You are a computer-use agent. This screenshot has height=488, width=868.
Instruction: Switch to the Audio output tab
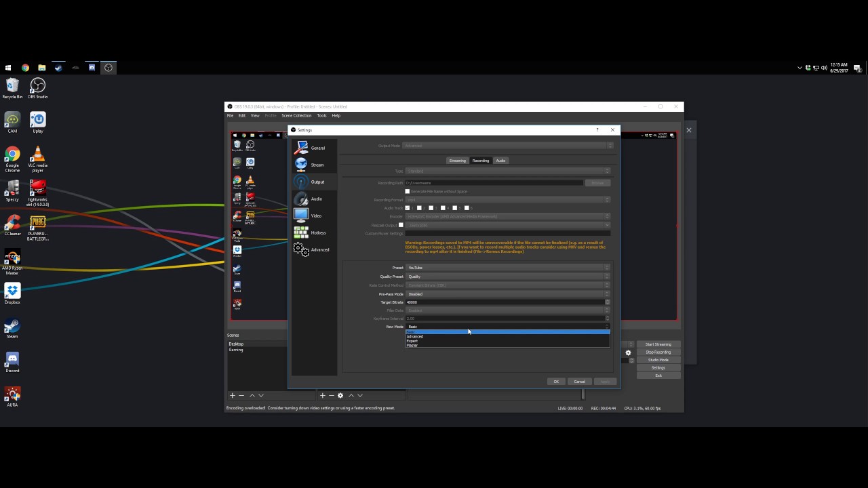pos(500,161)
